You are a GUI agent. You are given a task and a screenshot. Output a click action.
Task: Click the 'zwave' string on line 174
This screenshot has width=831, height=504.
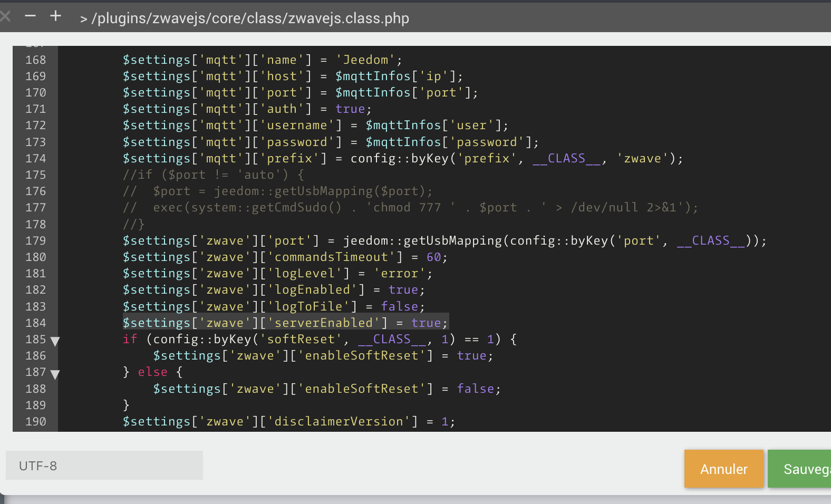642,159
